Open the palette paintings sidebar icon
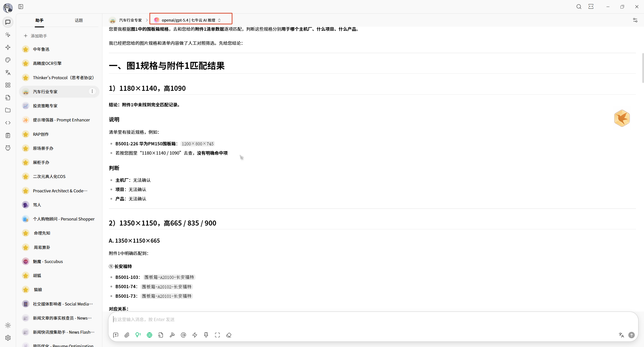The width and height of the screenshot is (644, 347). click(8, 60)
